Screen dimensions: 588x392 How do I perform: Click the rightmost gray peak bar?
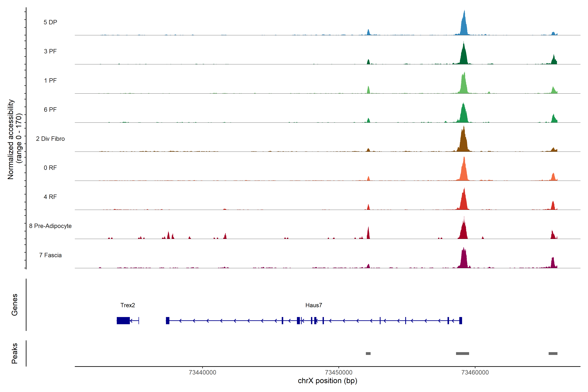coord(553,353)
